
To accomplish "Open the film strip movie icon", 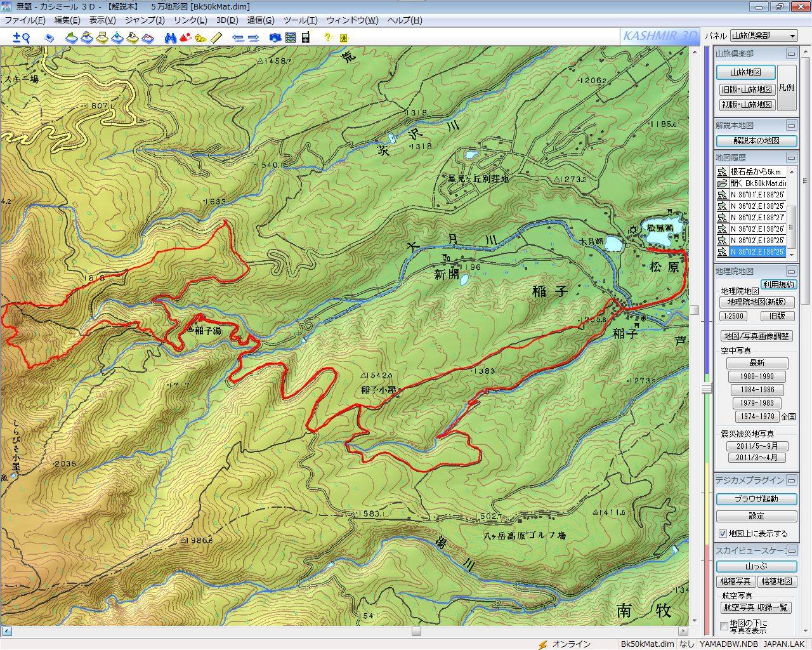I will 290,37.
